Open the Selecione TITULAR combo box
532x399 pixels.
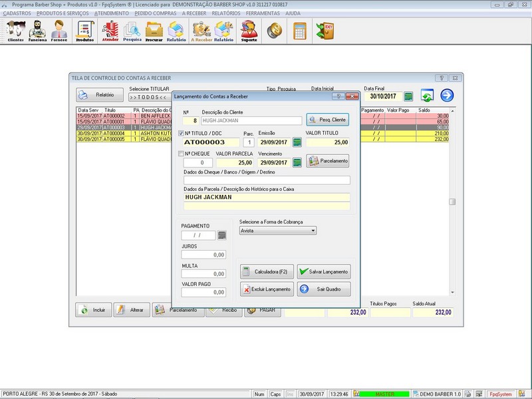pyautogui.click(x=150, y=97)
